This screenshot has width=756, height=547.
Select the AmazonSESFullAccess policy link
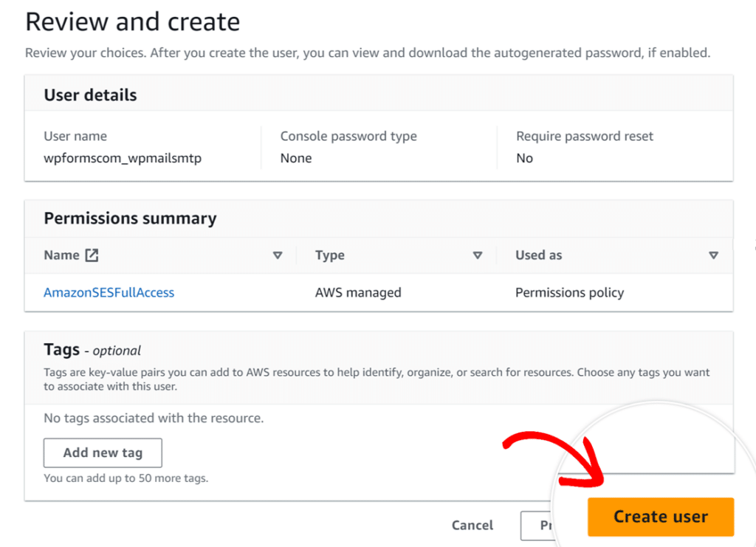[109, 292]
